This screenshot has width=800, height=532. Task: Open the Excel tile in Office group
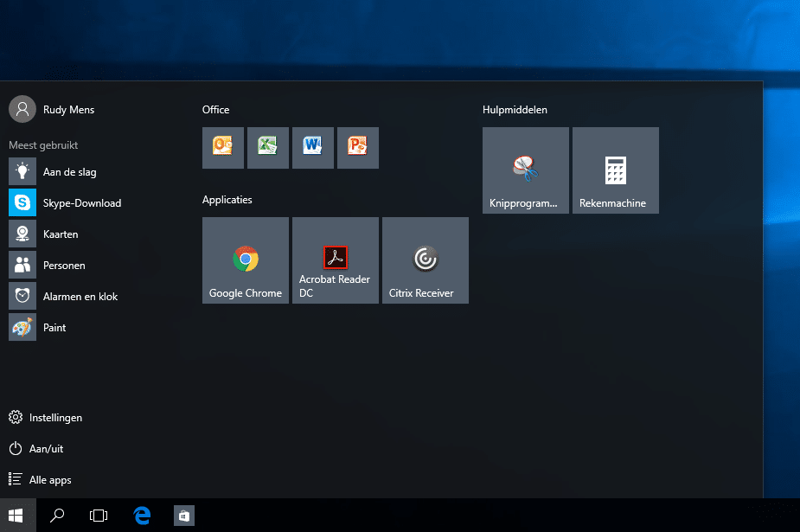tap(268, 148)
